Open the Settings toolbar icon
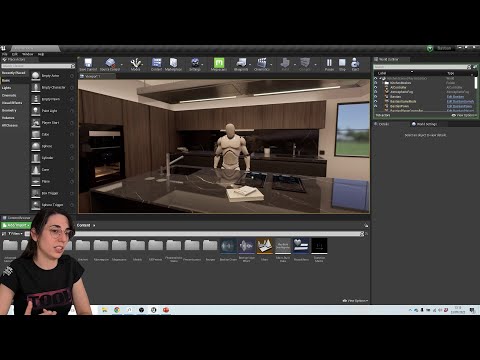Screen dimensions: 480x360 195,64
